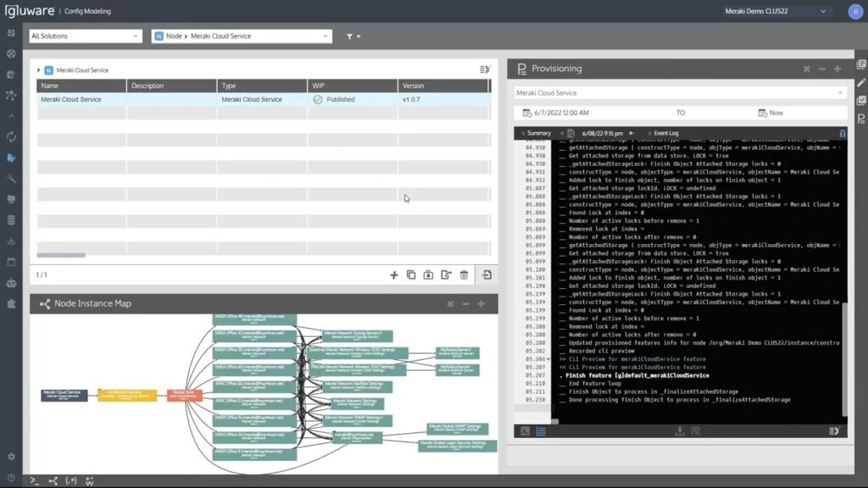The image size is (868, 488).
Task: Toggle the lock on the Event Log console
Action: (841, 134)
